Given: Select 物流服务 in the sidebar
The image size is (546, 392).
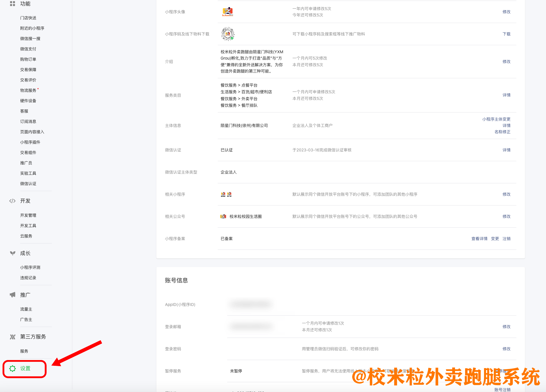Looking at the screenshot, I should (28, 90).
